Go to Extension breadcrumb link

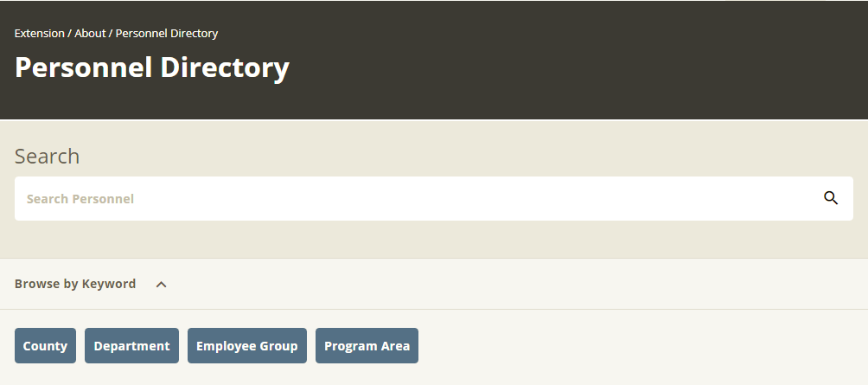click(x=39, y=33)
